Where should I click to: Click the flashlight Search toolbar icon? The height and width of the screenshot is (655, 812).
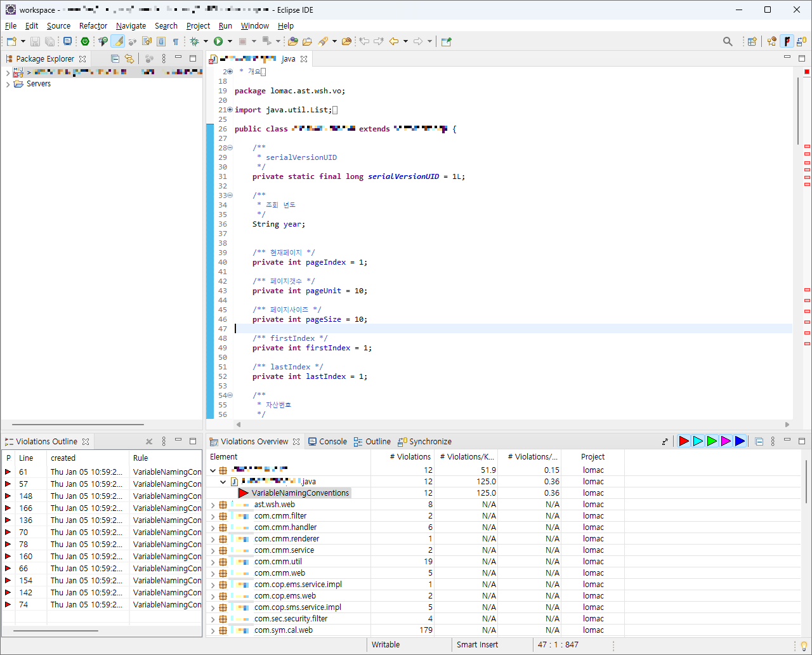coord(323,41)
